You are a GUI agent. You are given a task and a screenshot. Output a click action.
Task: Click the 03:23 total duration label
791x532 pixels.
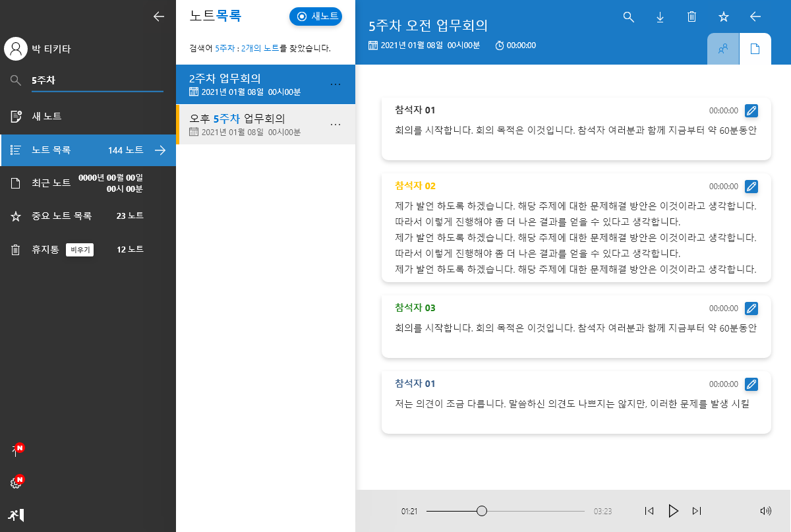point(603,512)
